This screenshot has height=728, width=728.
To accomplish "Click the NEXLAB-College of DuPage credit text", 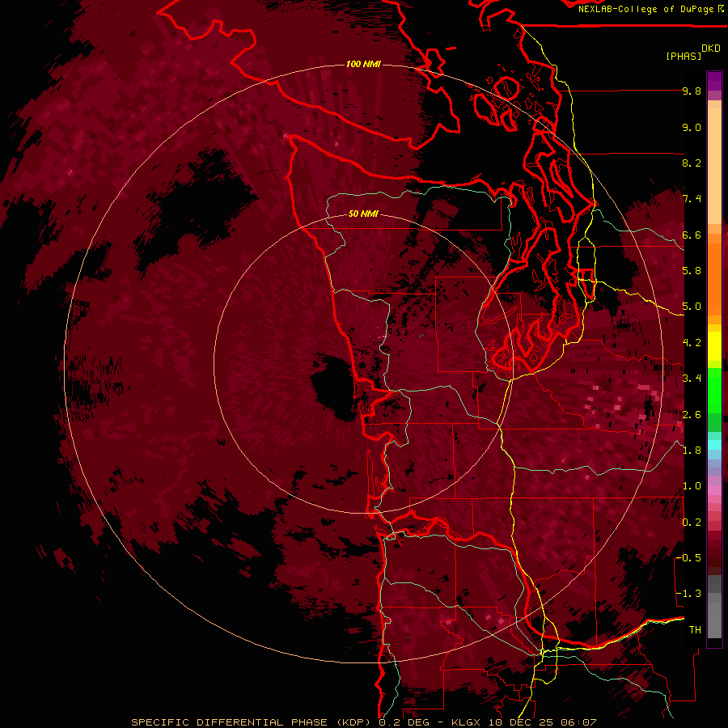I will 645,9.
